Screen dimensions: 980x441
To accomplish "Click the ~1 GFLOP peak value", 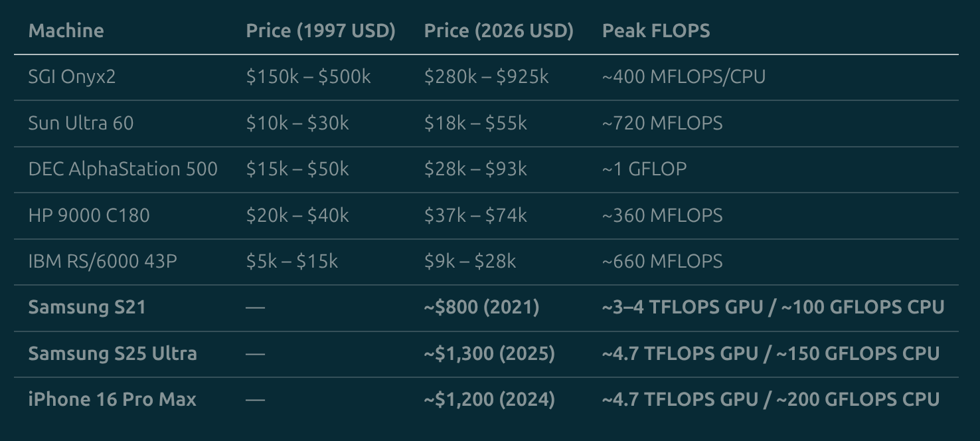I will 644,169.
